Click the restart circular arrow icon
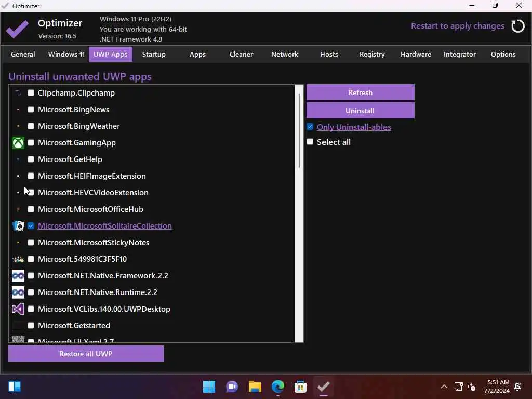The height and width of the screenshot is (399, 532). tap(518, 26)
